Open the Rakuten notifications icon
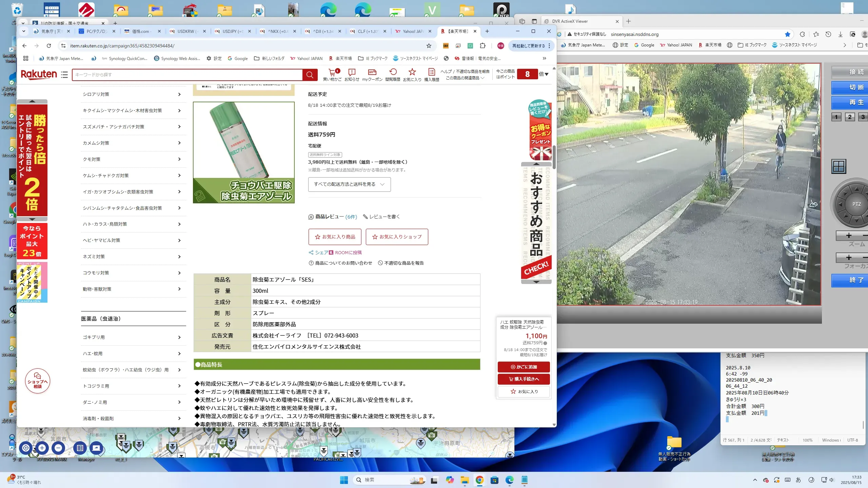 (x=352, y=72)
